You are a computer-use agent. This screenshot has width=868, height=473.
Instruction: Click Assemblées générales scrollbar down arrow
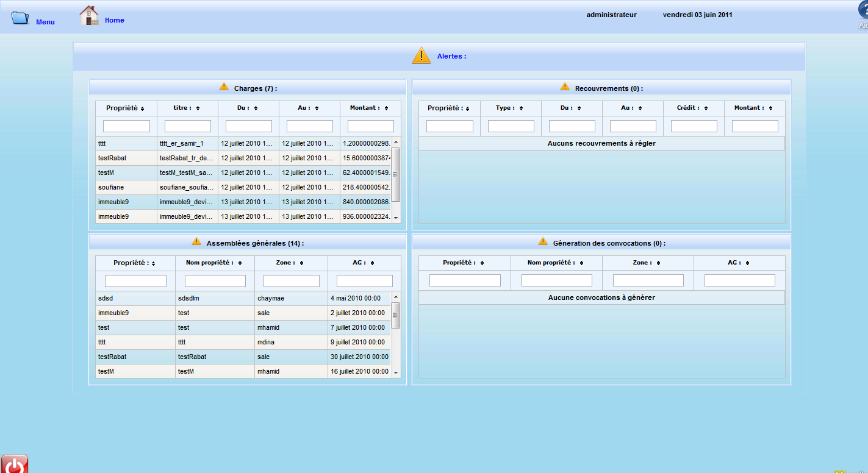pos(396,372)
